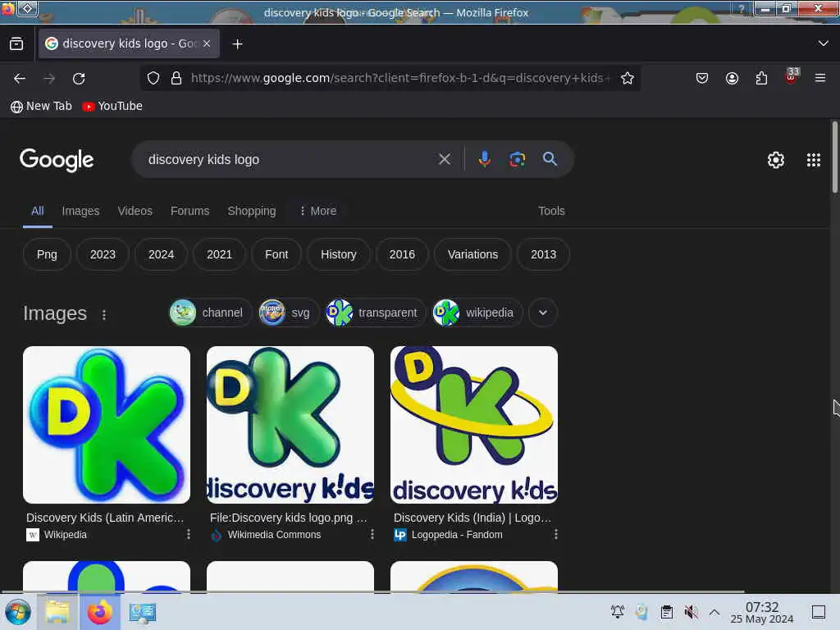Switch to the Images tab
Image resolution: width=840 pixels, height=630 pixels.
click(x=80, y=211)
